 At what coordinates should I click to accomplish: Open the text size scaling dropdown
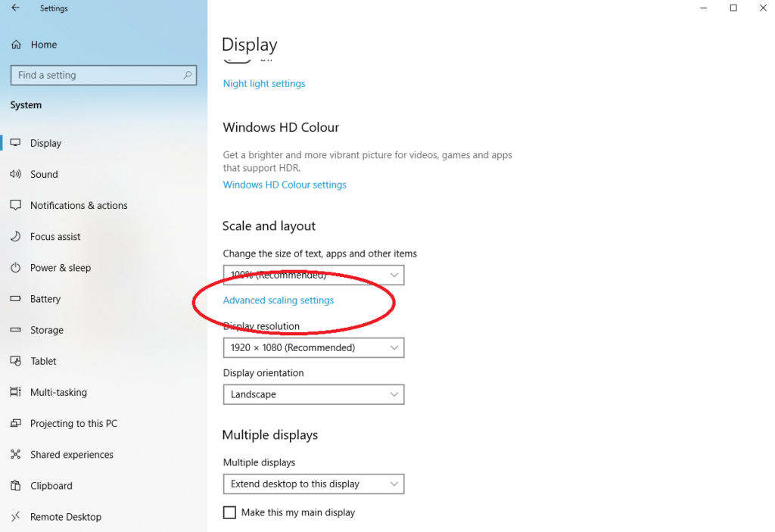pos(313,275)
